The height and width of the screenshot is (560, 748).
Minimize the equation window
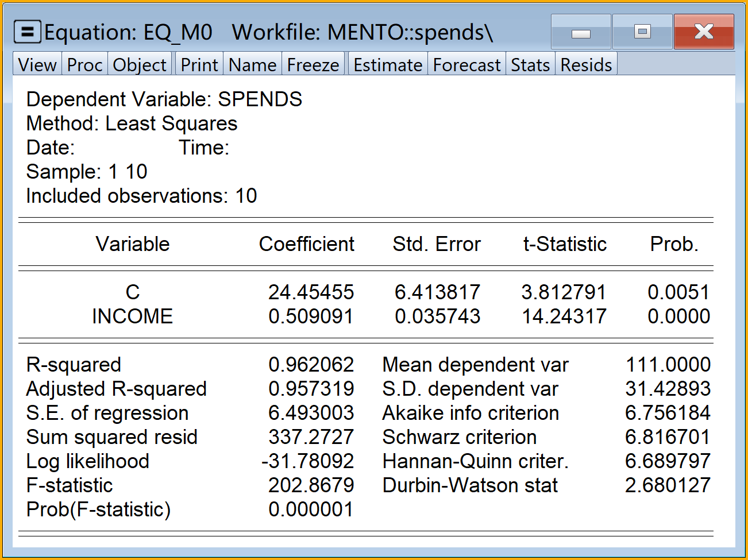tap(581, 32)
